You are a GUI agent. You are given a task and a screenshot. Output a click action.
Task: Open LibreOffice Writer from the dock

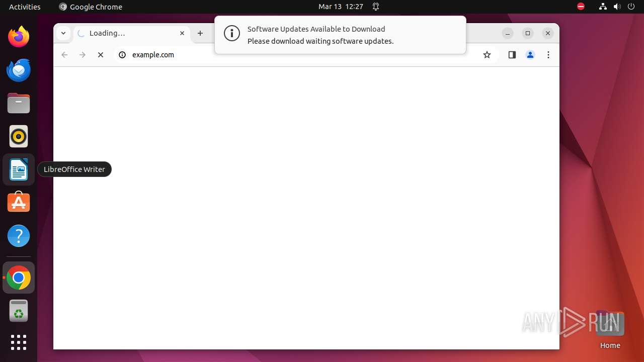click(x=19, y=169)
